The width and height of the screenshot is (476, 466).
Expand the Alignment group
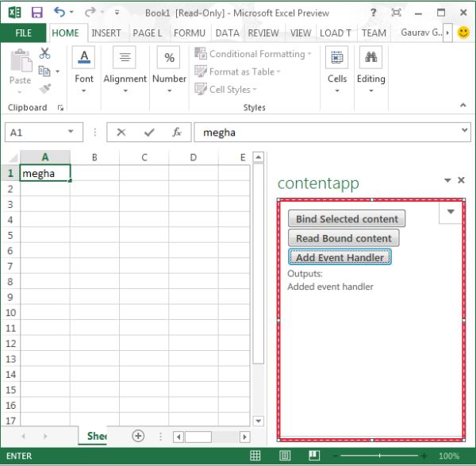[x=125, y=70]
